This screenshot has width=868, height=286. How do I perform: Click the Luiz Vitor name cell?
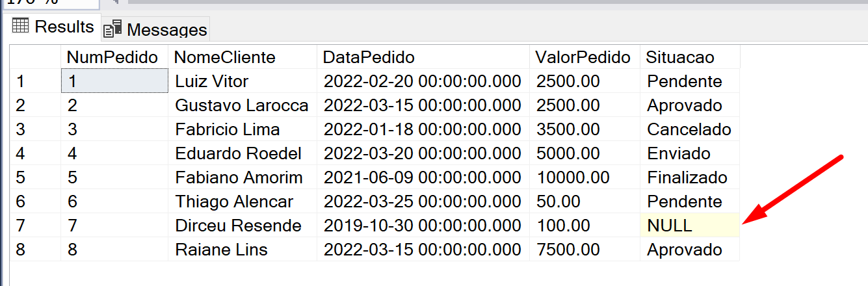242,81
